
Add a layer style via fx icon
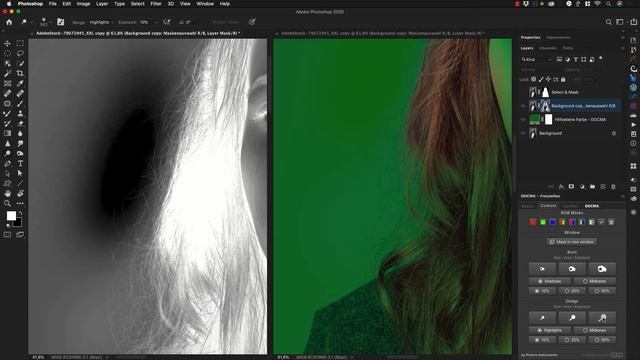point(561,187)
